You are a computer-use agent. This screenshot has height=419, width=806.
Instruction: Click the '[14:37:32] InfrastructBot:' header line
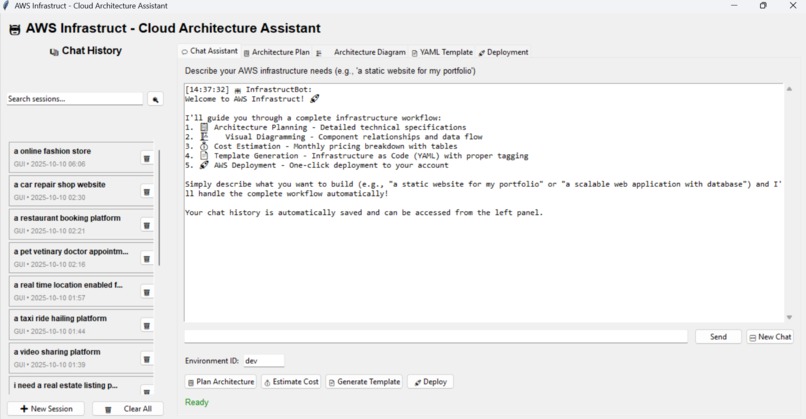coord(248,89)
